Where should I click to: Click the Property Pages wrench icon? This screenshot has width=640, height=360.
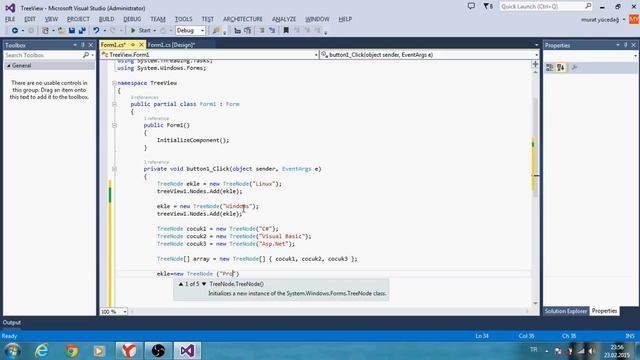pyautogui.click(x=574, y=68)
